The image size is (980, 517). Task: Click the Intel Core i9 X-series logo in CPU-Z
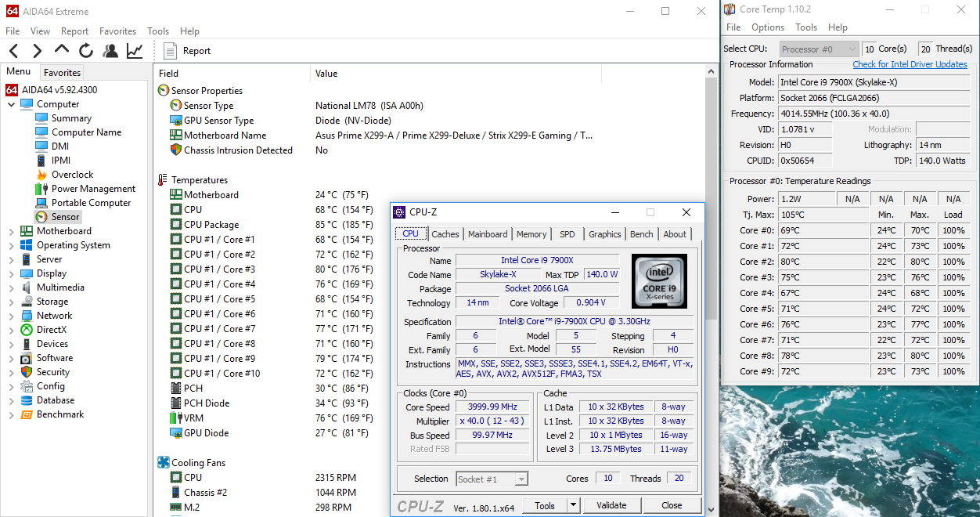click(659, 280)
